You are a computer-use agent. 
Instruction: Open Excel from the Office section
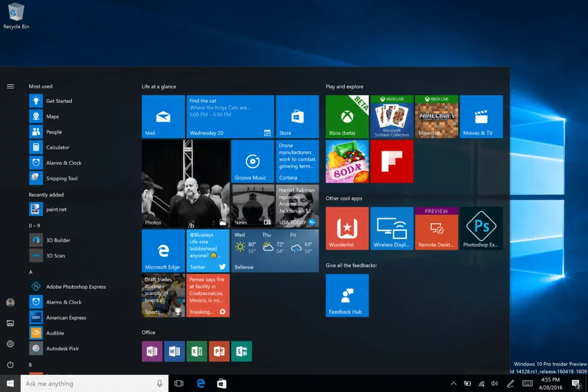197,351
